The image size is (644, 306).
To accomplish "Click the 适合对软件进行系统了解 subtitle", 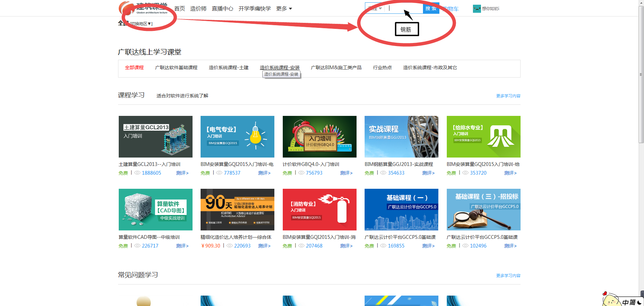I will click(x=182, y=96).
